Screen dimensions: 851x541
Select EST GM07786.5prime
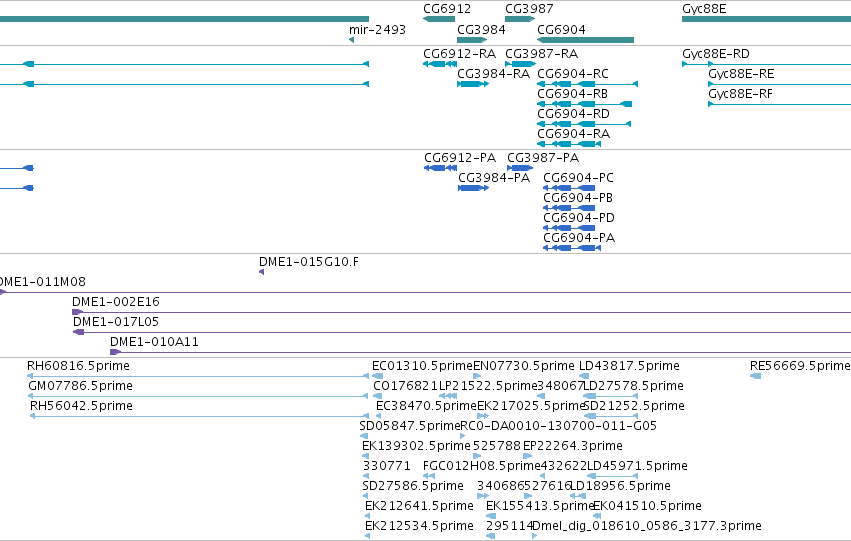tap(198, 396)
